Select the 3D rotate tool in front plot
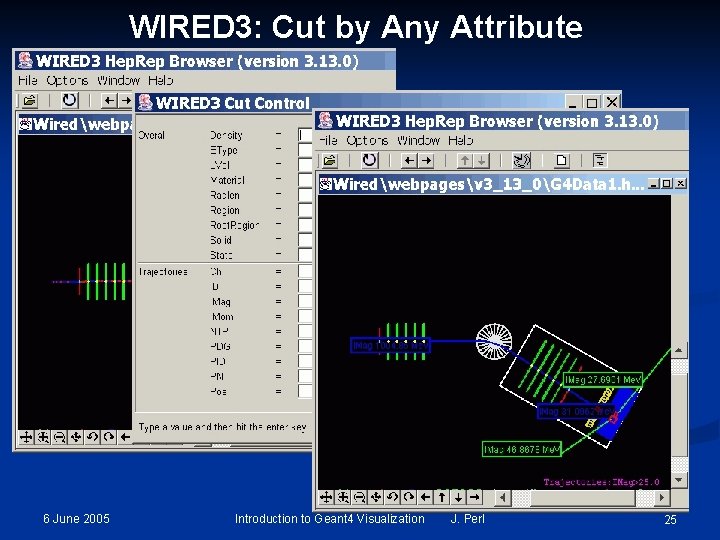The height and width of the screenshot is (540, 720). pyautogui.click(x=376, y=497)
